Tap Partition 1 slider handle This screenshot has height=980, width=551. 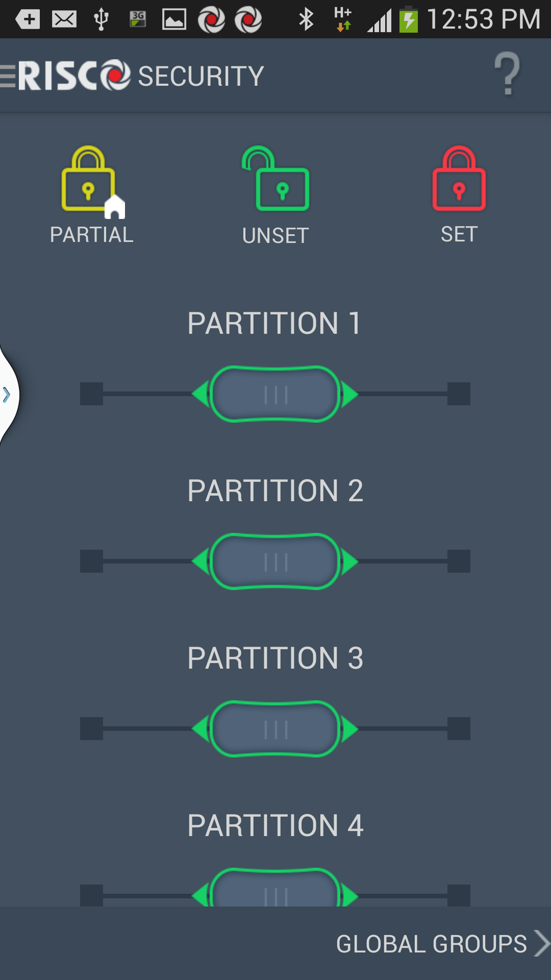click(275, 394)
